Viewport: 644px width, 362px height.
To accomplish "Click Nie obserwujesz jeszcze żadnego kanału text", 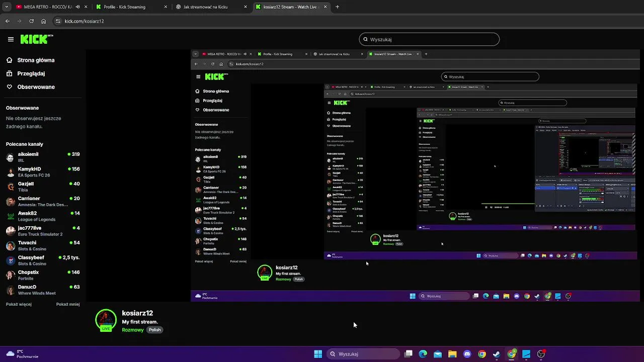I will tap(34, 122).
